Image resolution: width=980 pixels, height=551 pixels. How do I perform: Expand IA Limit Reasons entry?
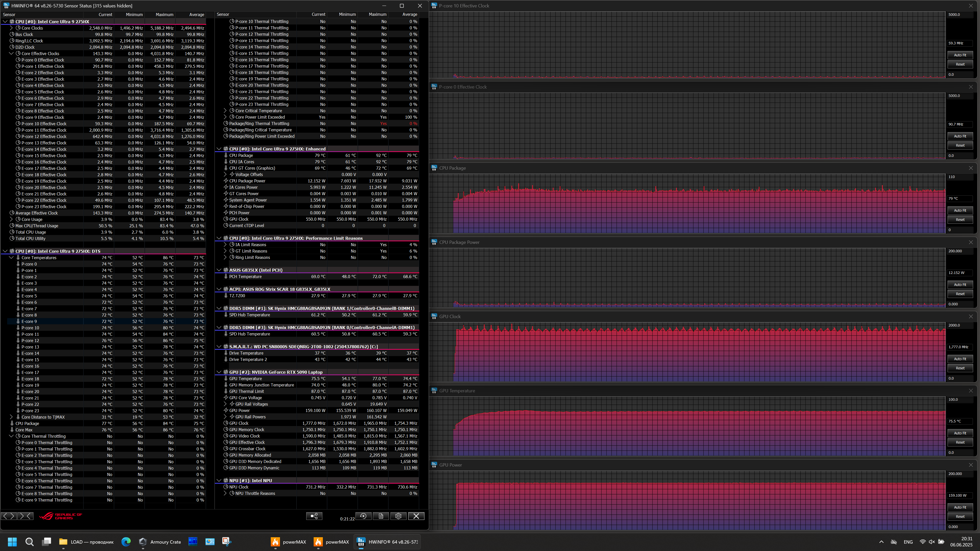click(x=225, y=245)
